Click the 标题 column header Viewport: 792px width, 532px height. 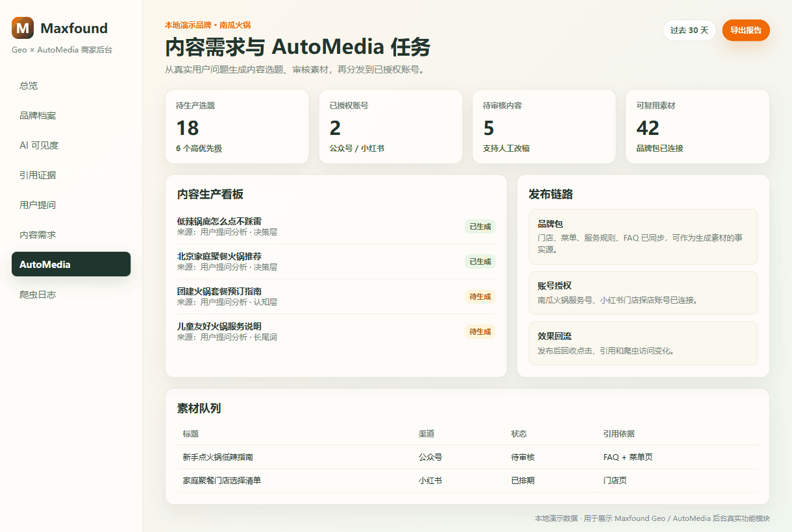point(191,434)
